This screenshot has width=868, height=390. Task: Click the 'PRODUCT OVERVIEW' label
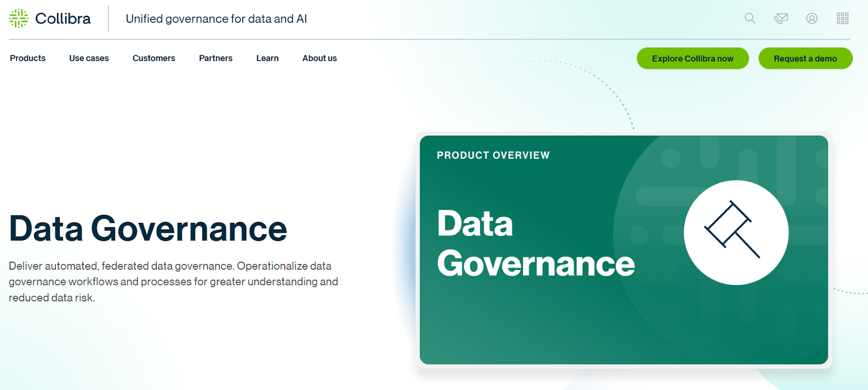493,155
